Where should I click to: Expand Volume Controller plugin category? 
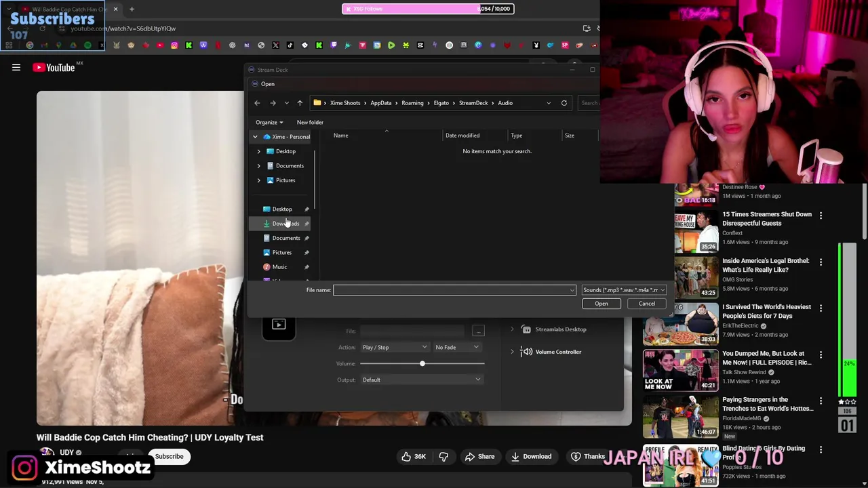tap(512, 352)
